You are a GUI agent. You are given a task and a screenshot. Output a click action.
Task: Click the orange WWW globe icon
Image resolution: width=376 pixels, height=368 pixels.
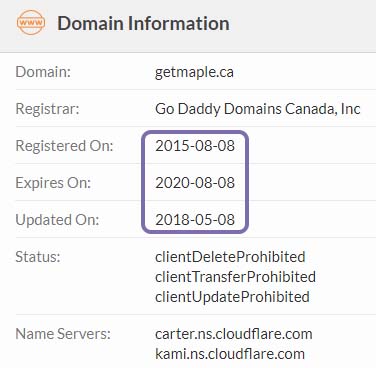tap(31, 23)
